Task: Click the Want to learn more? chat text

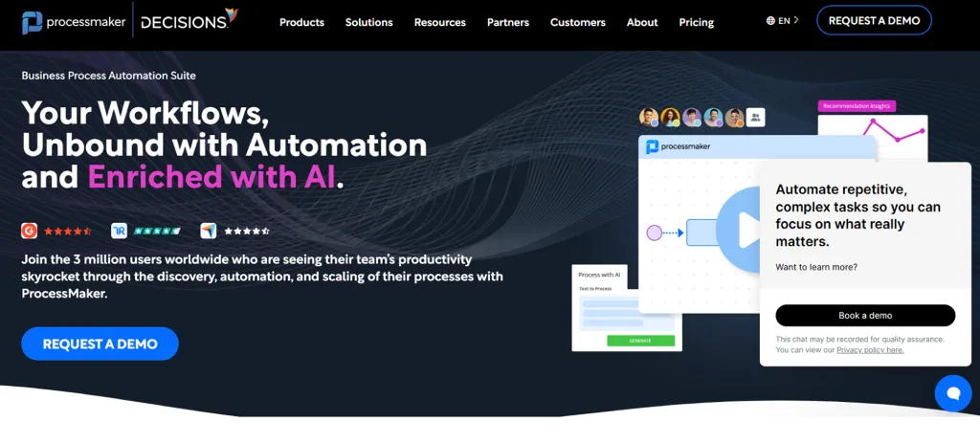Action: (816, 267)
